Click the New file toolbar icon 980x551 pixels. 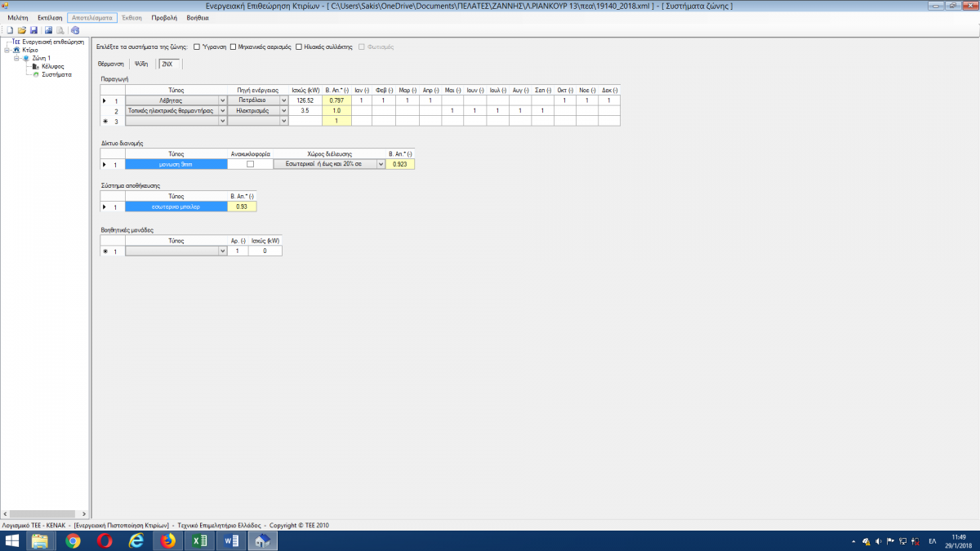[x=10, y=29]
